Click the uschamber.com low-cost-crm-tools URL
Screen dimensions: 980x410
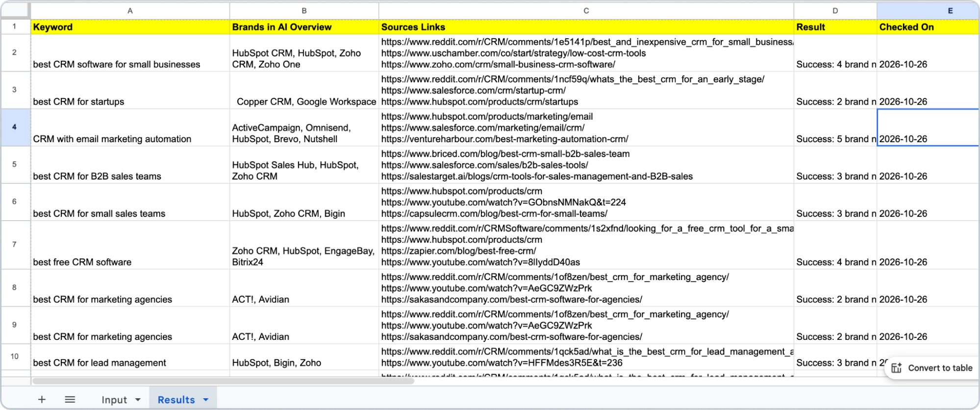(513, 53)
